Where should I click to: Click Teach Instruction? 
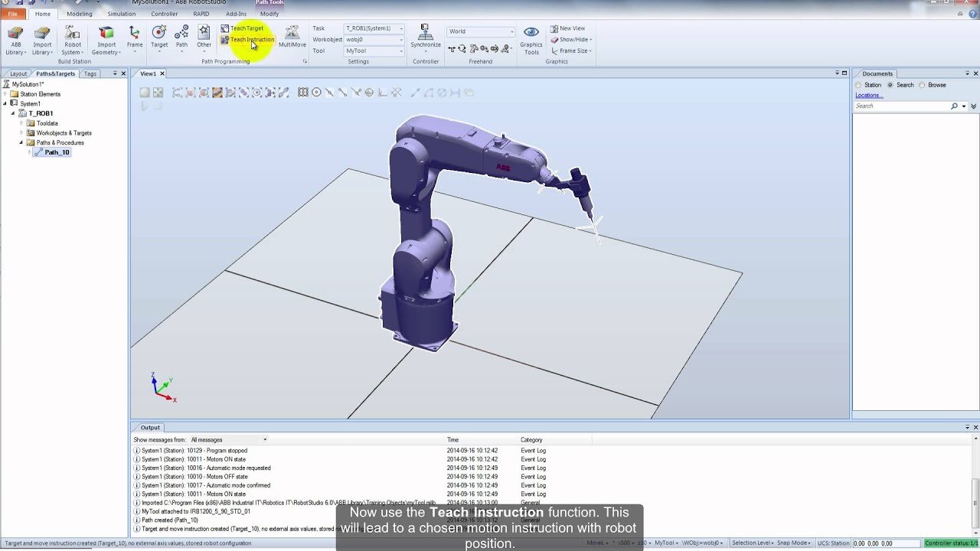tap(247, 40)
